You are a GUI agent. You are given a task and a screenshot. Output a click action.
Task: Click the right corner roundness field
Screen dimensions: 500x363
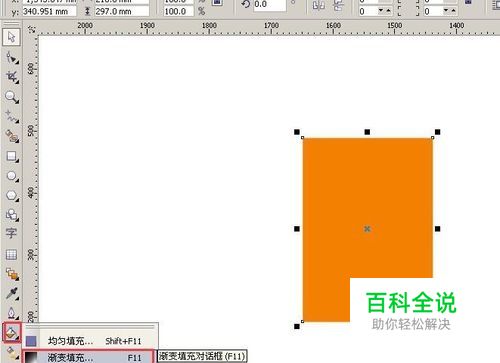(x=433, y=11)
